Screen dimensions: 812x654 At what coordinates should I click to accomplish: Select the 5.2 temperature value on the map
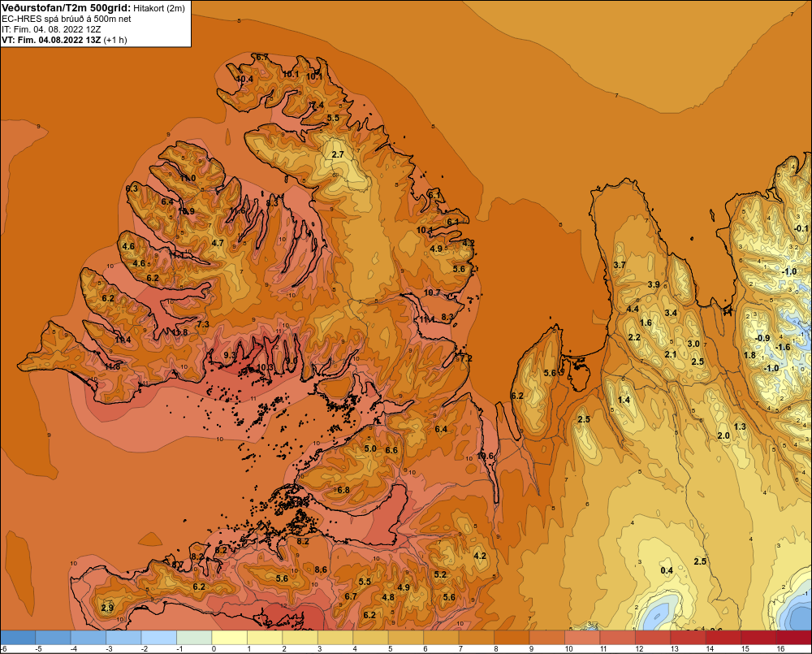tap(440, 574)
